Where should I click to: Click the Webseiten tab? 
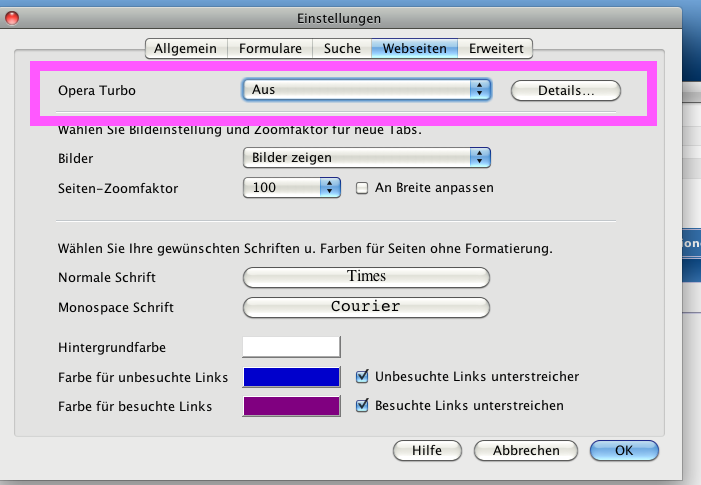[x=414, y=48]
